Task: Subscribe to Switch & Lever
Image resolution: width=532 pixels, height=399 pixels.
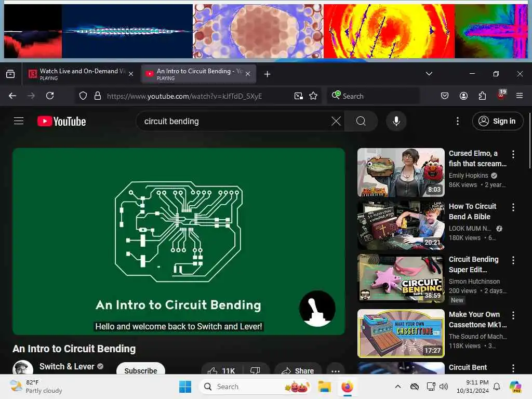Action: pyautogui.click(x=140, y=370)
